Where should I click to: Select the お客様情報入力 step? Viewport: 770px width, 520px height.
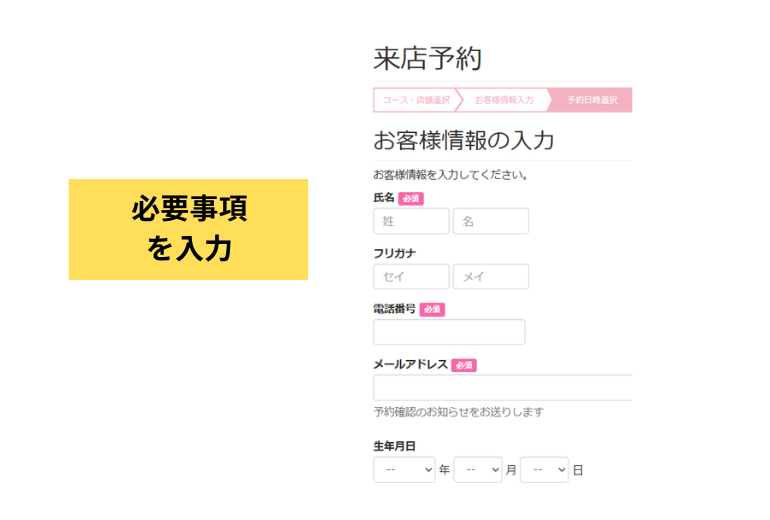pyautogui.click(x=504, y=100)
